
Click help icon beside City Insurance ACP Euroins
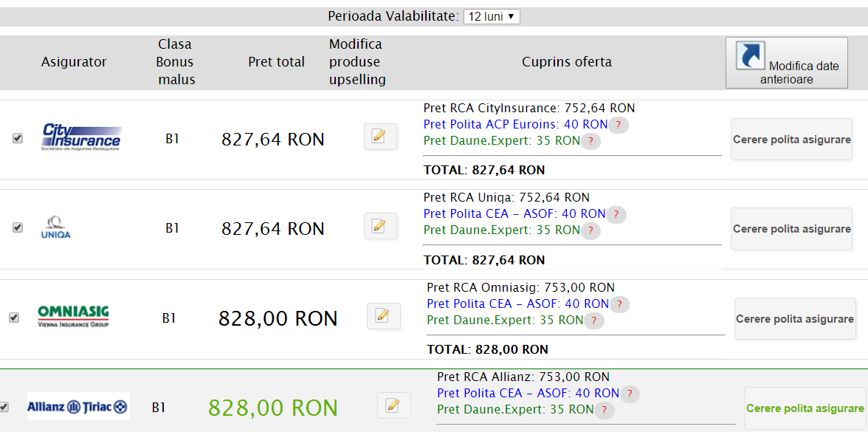click(x=619, y=125)
